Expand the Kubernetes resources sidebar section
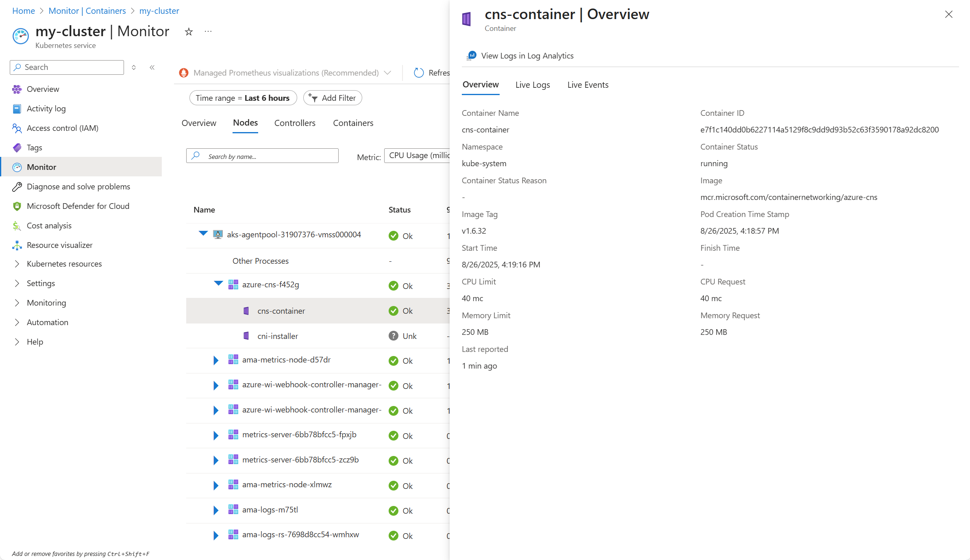Screen dimensions: 970x560 (x=17, y=264)
